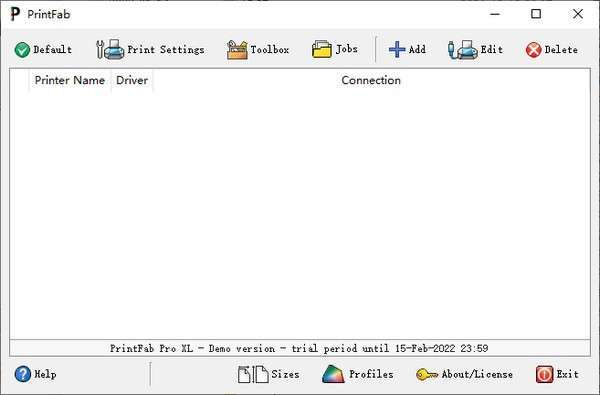Click the About/License text label

pyautogui.click(x=477, y=374)
